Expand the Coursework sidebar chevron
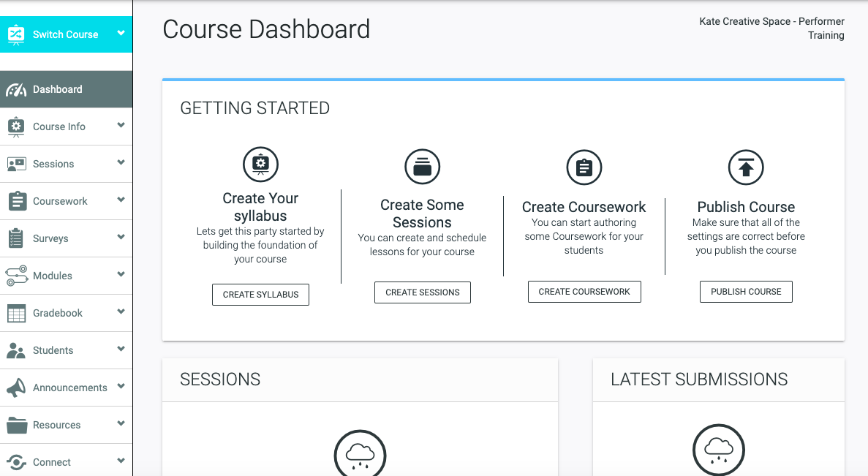 point(121,200)
